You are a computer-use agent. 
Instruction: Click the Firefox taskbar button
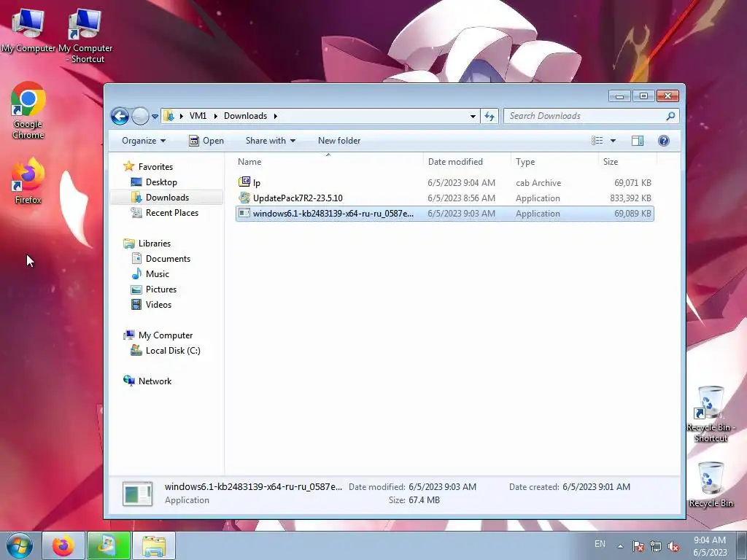point(63,545)
